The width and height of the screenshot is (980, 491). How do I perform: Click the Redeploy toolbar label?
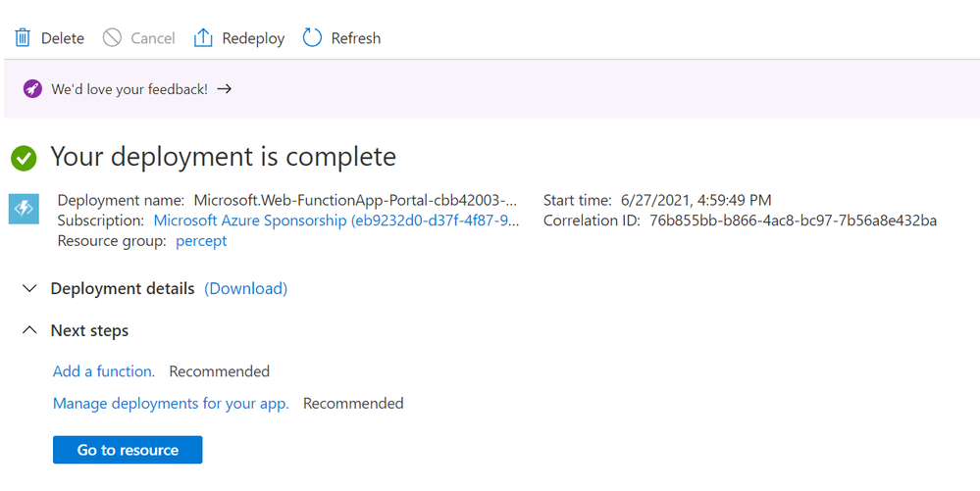253,38
